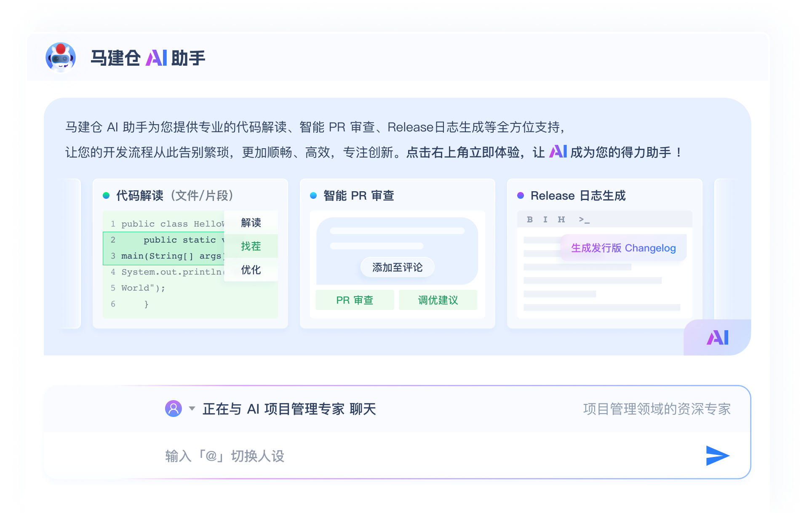Click the send arrow icon
Viewport: 812px width, 513px height.
[x=717, y=455]
